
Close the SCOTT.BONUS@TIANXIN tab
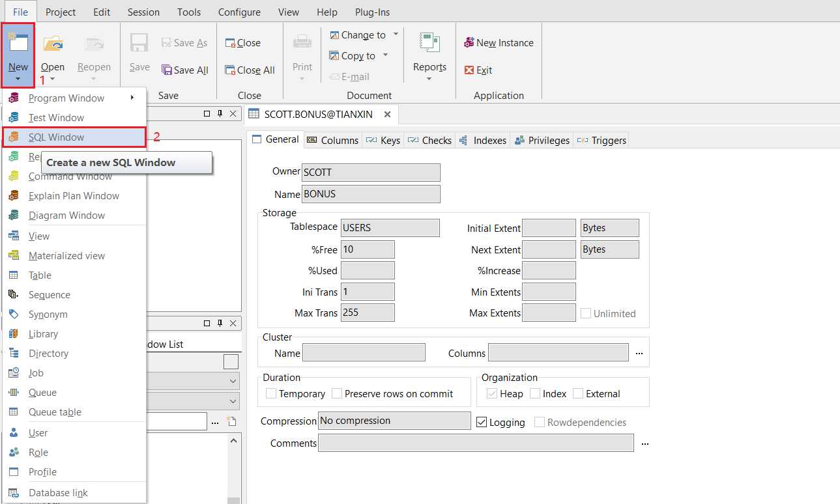(387, 115)
